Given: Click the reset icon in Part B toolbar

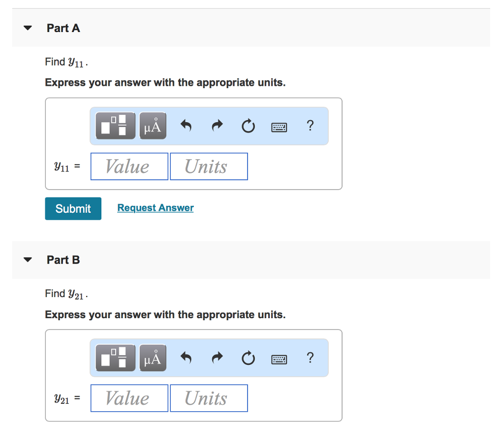Looking at the screenshot, I should pyautogui.click(x=248, y=358).
